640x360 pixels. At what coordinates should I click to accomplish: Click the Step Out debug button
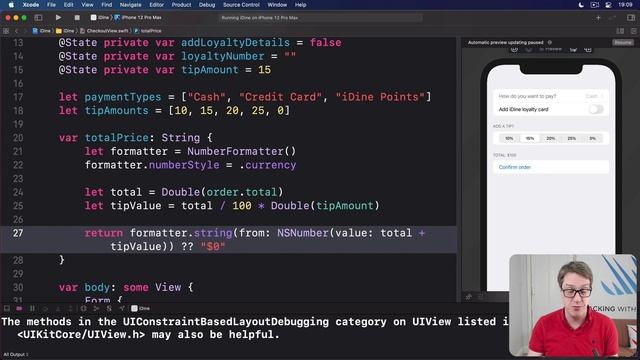pyautogui.click(x=71, y=308)
